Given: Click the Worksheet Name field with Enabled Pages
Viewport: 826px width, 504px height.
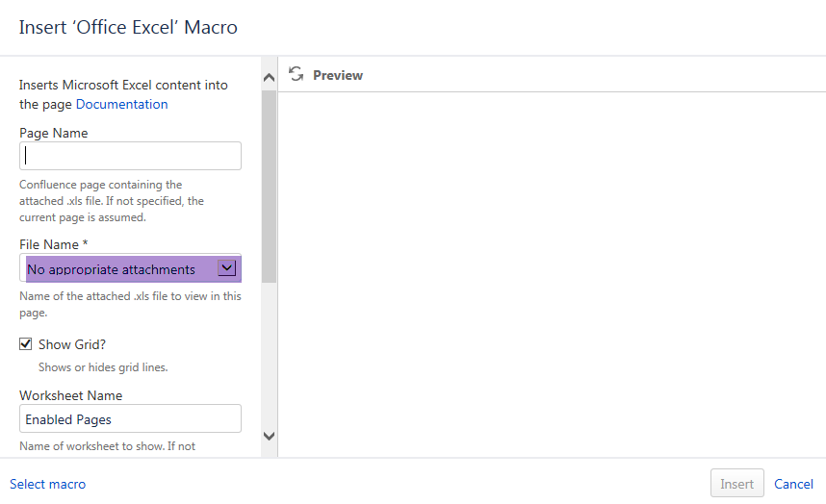Looking at the screenshot, I should pyautogui.click(x=131, y=418).
